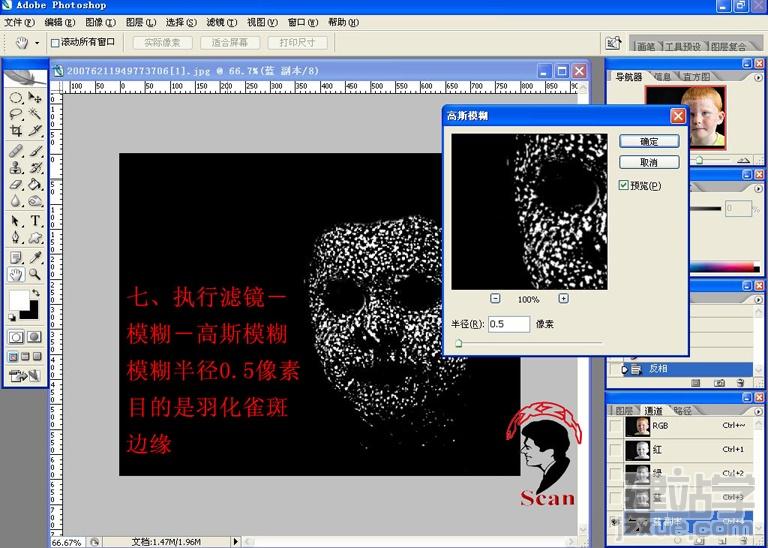The height and width of the screenshot is (548, 768).
Task: Toggle 滚动所有窗口 checkbox
Action: 55,43
